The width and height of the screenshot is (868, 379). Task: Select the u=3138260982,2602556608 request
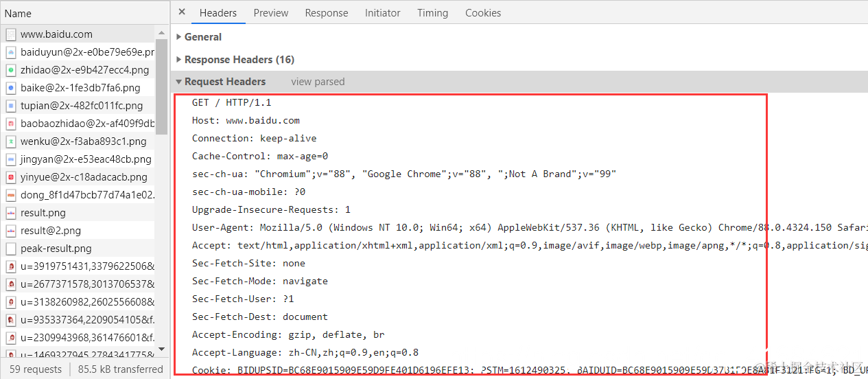[x=78, y=302]
